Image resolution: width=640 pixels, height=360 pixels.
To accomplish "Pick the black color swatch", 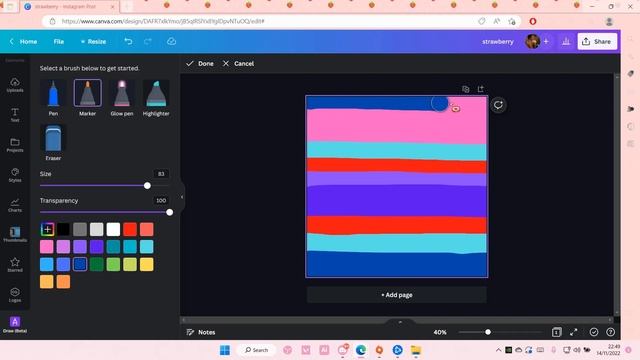I will click(63, 229).
